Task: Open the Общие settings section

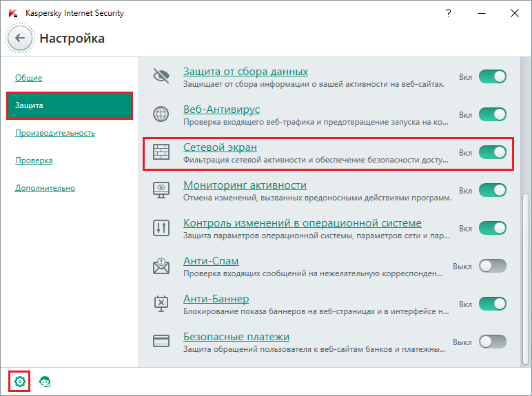Action: click(x=29, y=78)
